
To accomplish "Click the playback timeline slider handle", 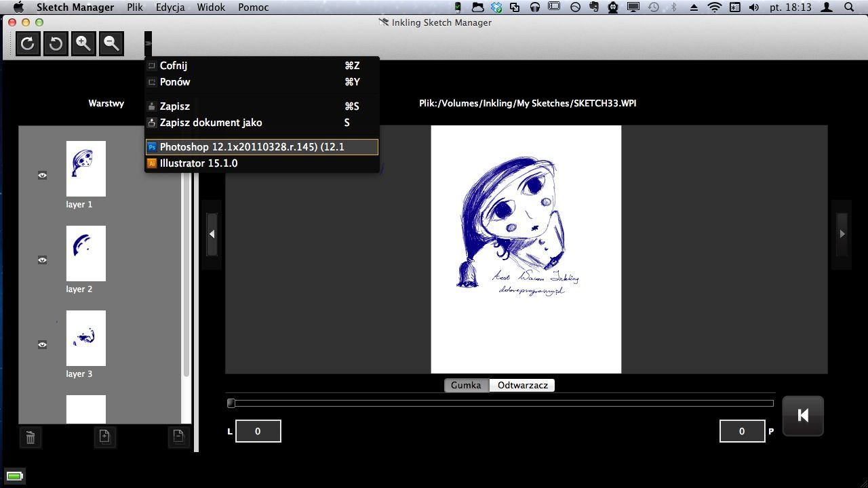I will tap(231, 403).
